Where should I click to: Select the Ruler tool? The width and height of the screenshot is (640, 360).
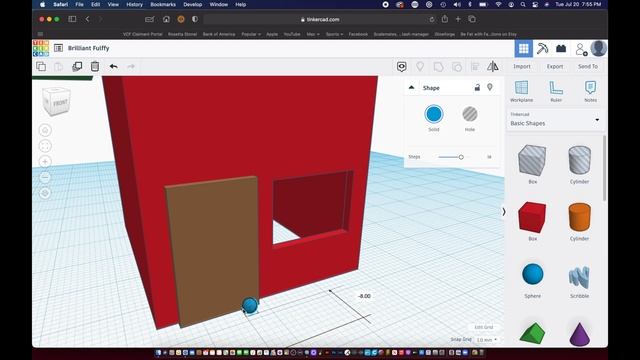point(556,91)
